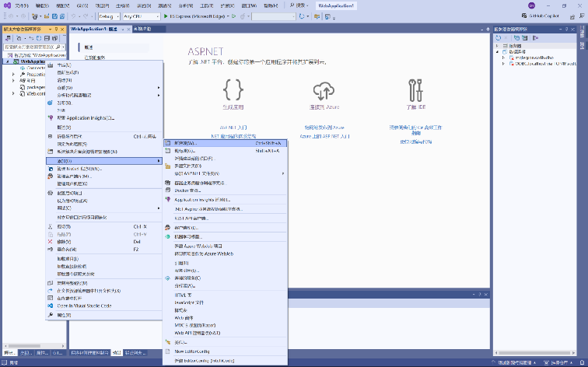
Task: Click the Getting Started with ASP.NET link
Action: [x=233, y=128]
